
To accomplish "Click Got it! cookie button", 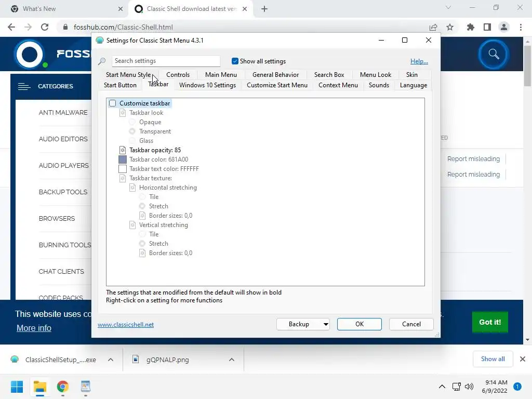I will pyautogui.click(x=490, y=322).
